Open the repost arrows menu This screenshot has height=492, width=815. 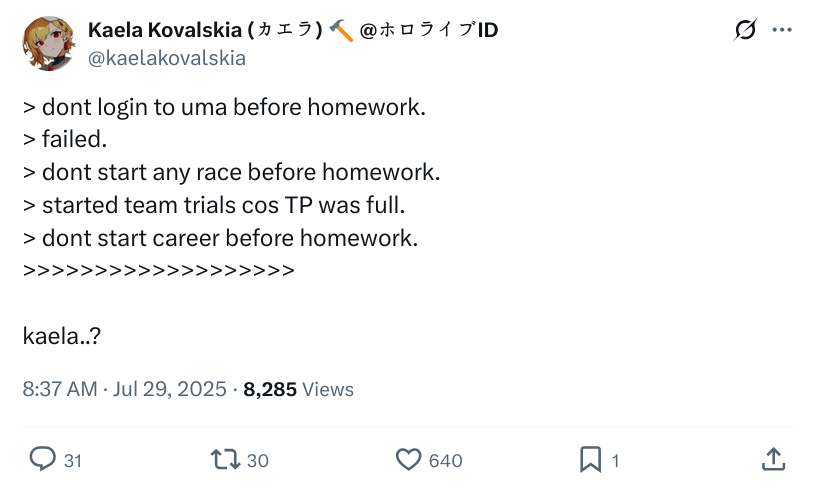point(225,459)
